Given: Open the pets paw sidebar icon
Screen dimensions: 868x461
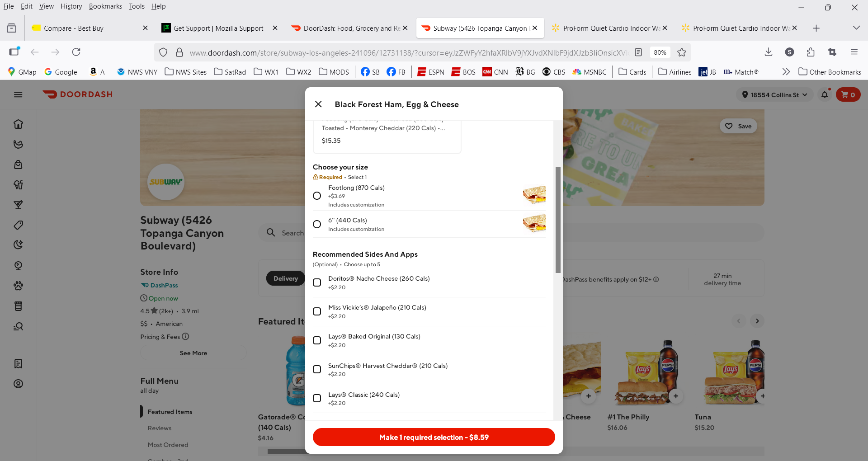Looking at the screenshot, I should click(18, 286).
